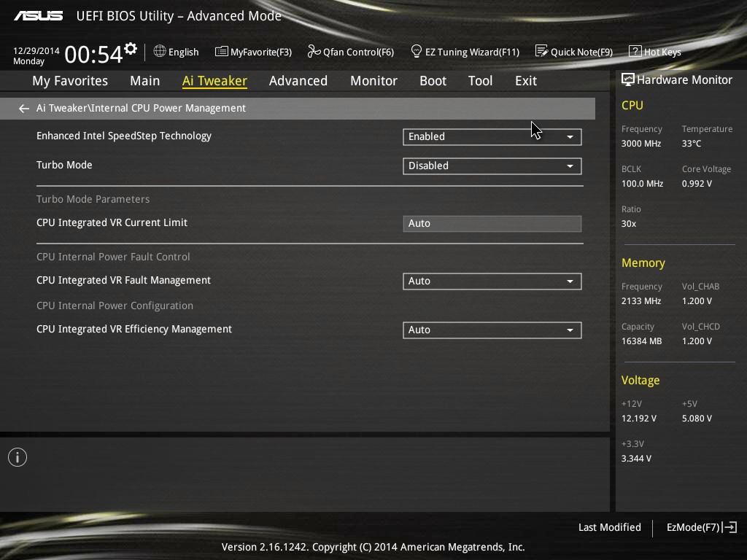747x560 pixels.
Task: Click the 00:54 clock display
Action: click(x=93, y=54)
